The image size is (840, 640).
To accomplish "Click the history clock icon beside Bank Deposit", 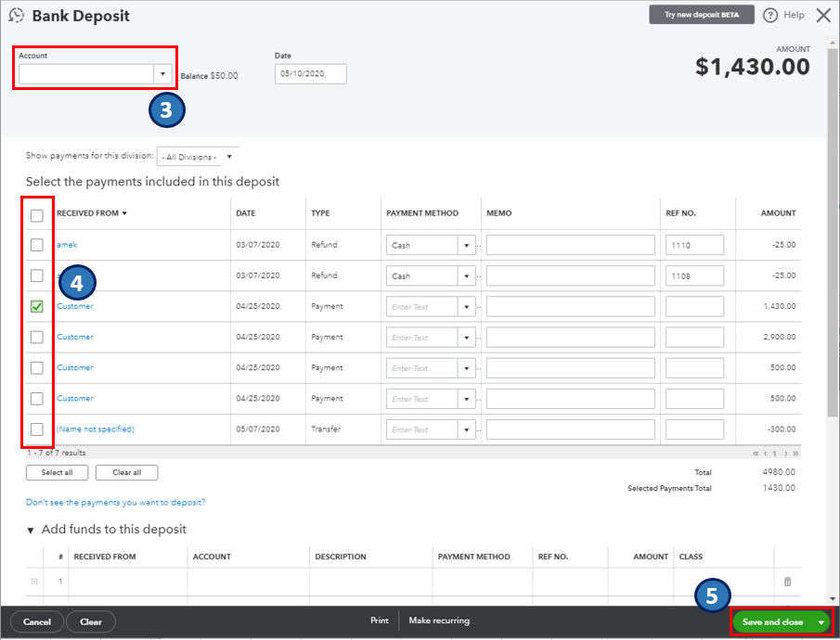I will tap(16, 16).
